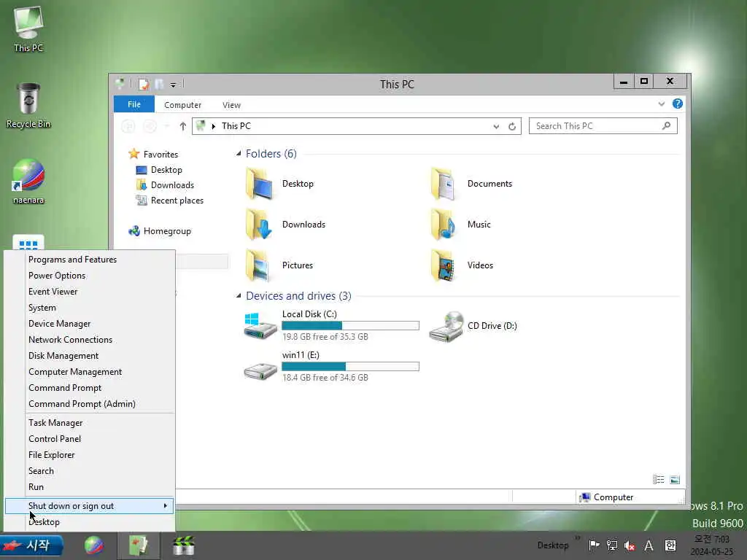Open File Explorer from the menu
747x560 pixels.
(90, 455)
